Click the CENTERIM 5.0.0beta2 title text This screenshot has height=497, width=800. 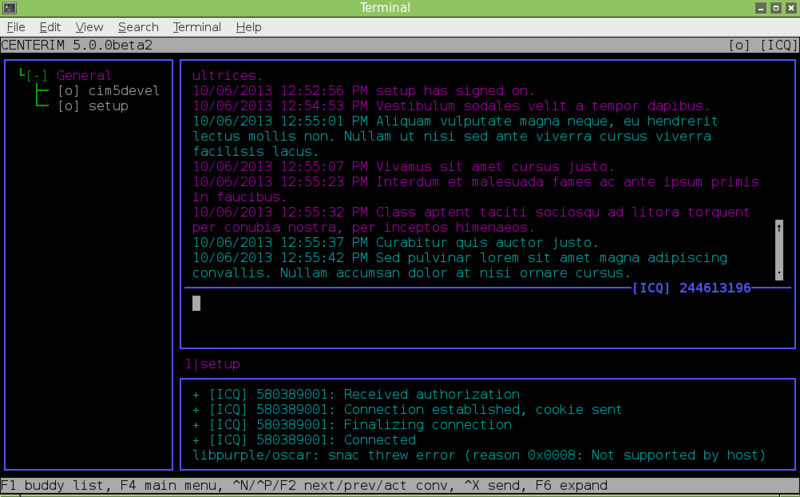(x=77, y=45)
